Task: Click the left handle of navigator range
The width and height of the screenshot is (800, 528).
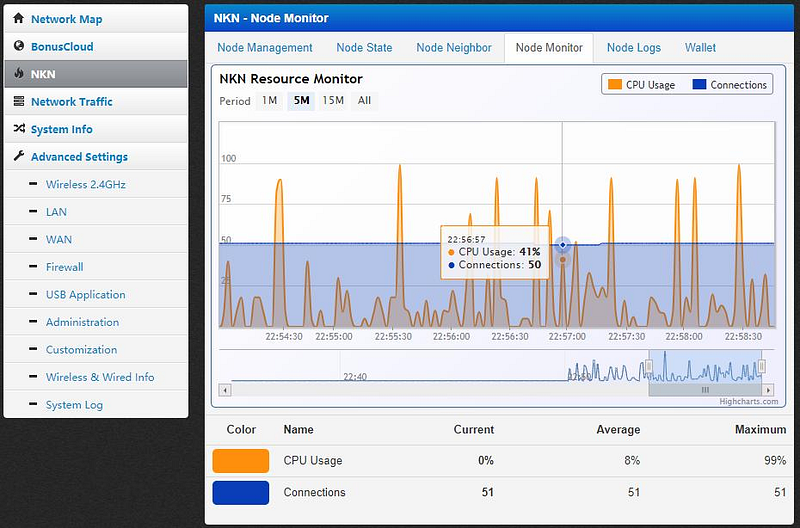Action: click(x=649, y=366)
